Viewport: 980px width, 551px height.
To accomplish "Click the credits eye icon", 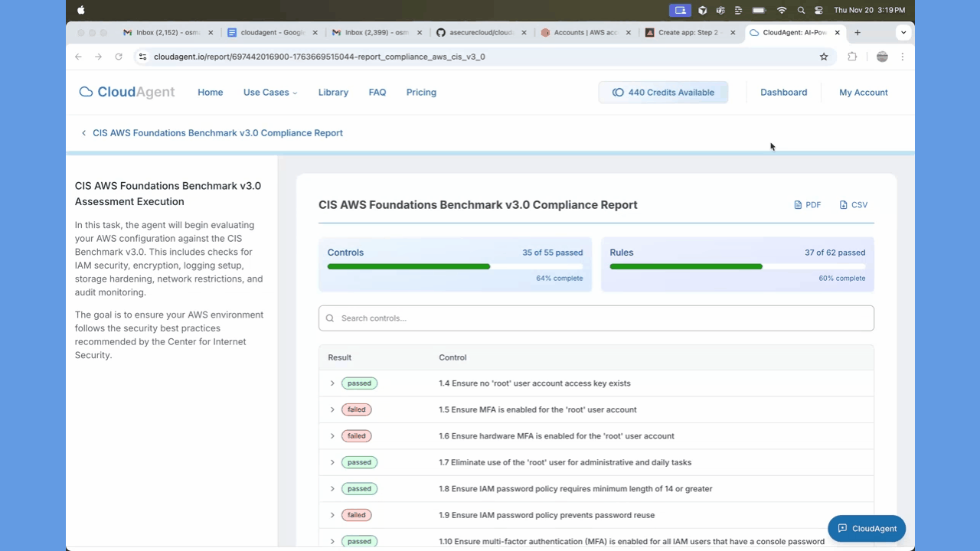I will (x=618, y=92).
